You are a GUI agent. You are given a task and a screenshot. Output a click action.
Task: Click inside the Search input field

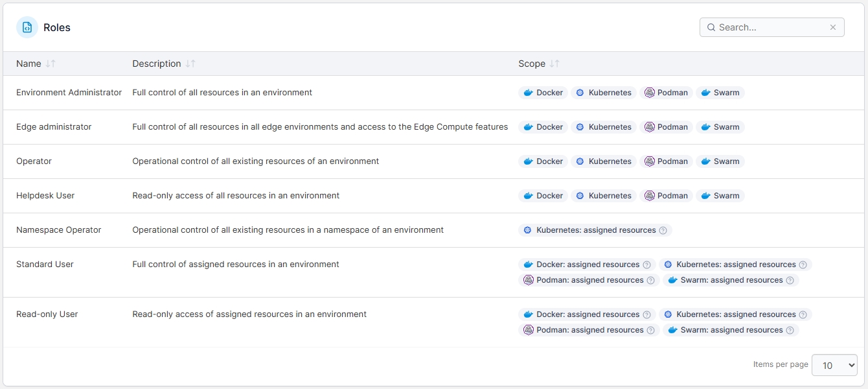click(771, 27)
